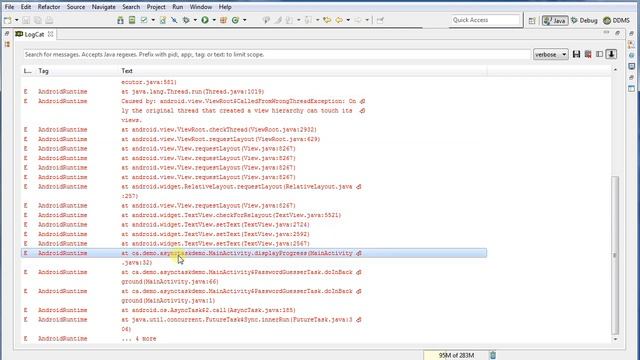
Task: Maximize the LogCat view panel
Action: point(618,33)
